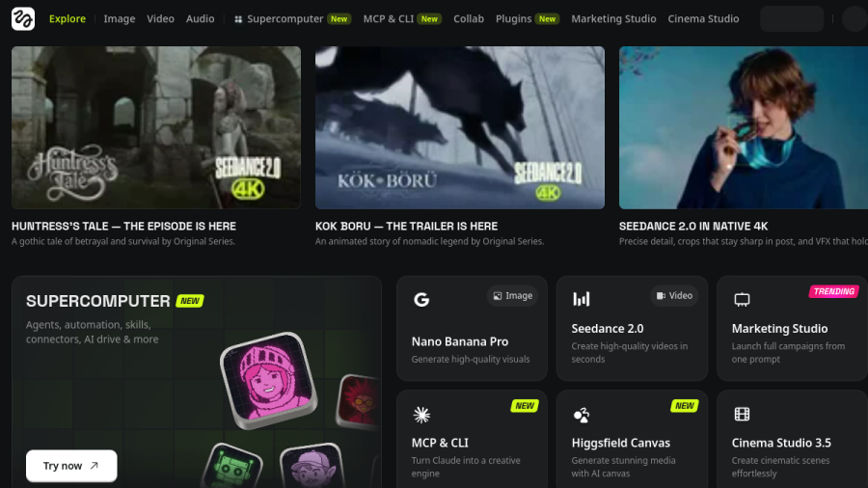Click the New badge next to Supercomputer nav

(339, 19)
